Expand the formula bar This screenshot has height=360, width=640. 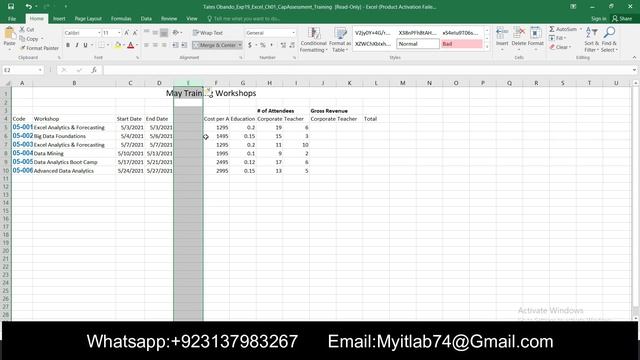[x=634, y=70]
